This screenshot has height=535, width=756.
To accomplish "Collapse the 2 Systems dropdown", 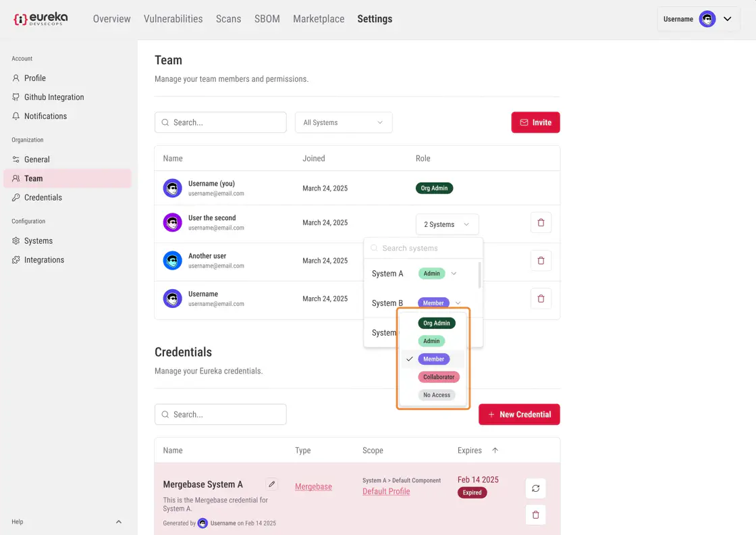I will point(447,224).
